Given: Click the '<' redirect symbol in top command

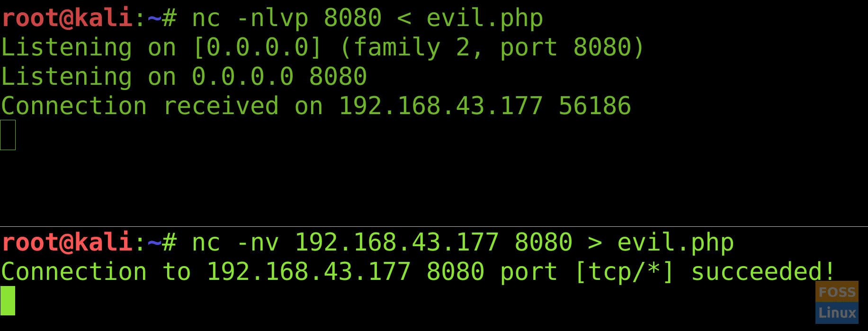Looking at the screenshot, I should tap(404, 19).
